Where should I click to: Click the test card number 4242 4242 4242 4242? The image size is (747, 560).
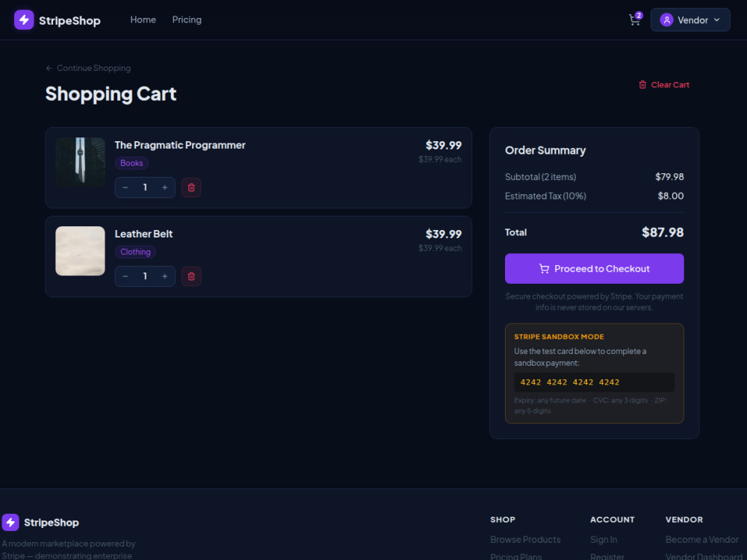click(570, 382)
